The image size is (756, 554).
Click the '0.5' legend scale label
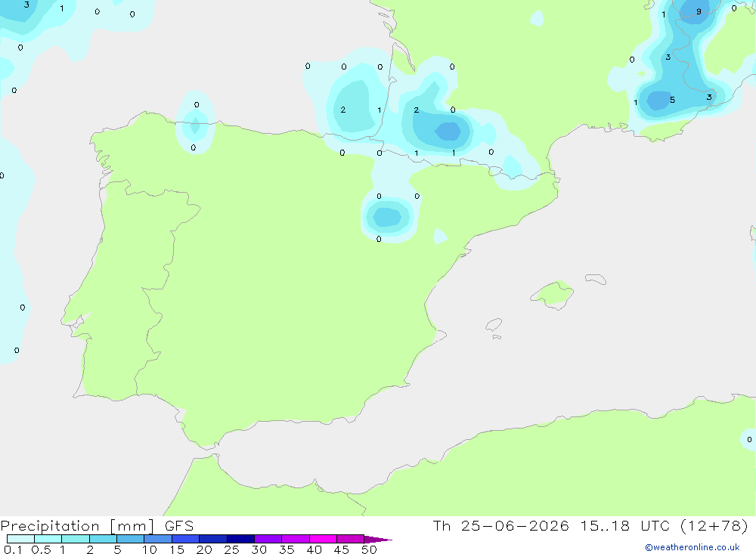(41, 549)
